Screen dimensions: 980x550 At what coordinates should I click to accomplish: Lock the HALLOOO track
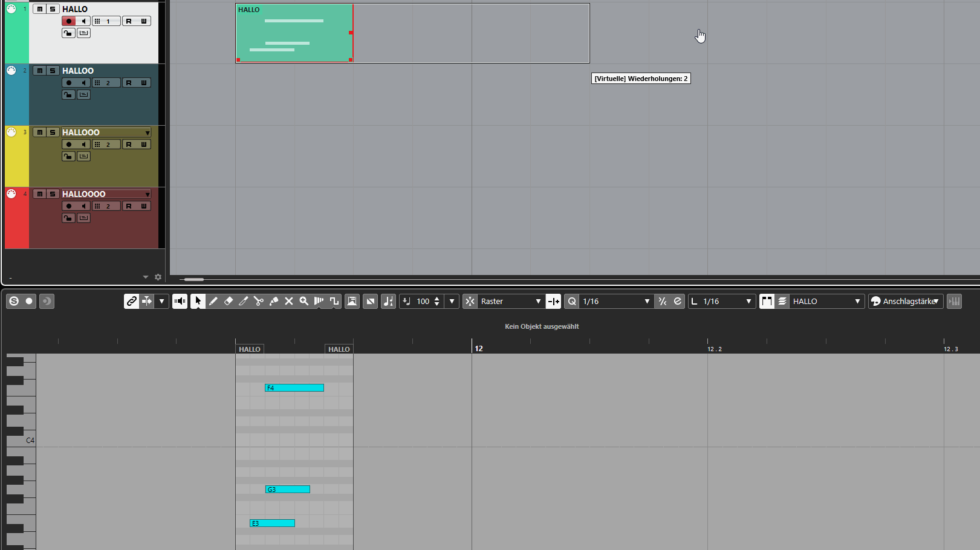(x=68, y=157)
